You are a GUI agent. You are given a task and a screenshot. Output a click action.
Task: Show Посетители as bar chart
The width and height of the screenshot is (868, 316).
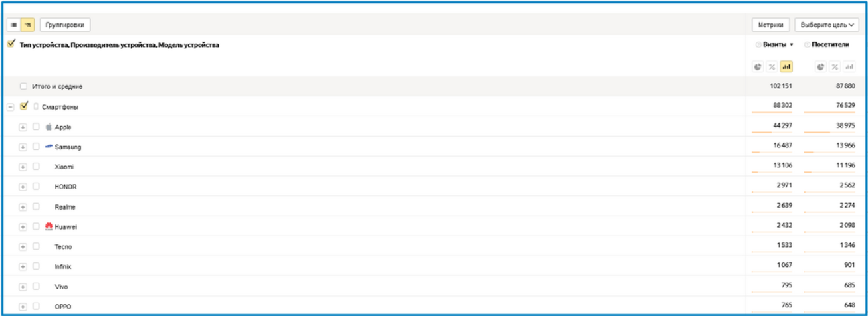coord(849,66)
